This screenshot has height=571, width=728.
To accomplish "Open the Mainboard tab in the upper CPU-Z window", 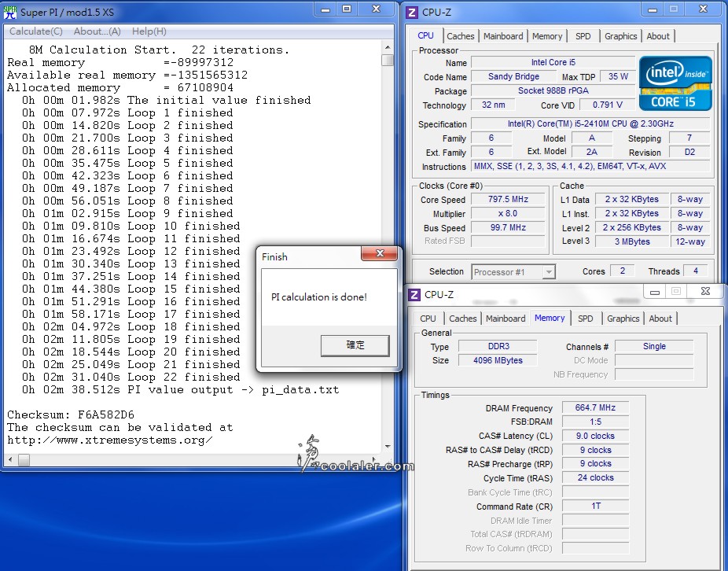I will click(503, 36).
